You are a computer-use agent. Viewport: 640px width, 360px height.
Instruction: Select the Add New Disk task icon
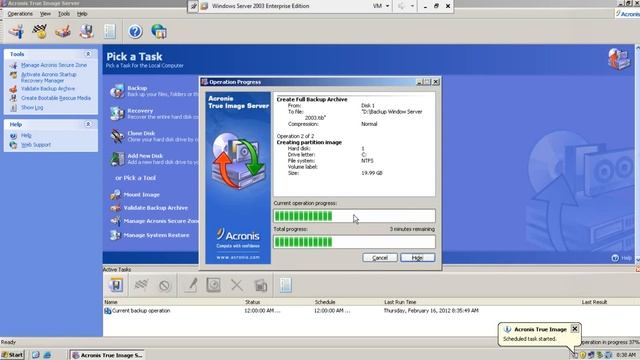click(117, 159)
